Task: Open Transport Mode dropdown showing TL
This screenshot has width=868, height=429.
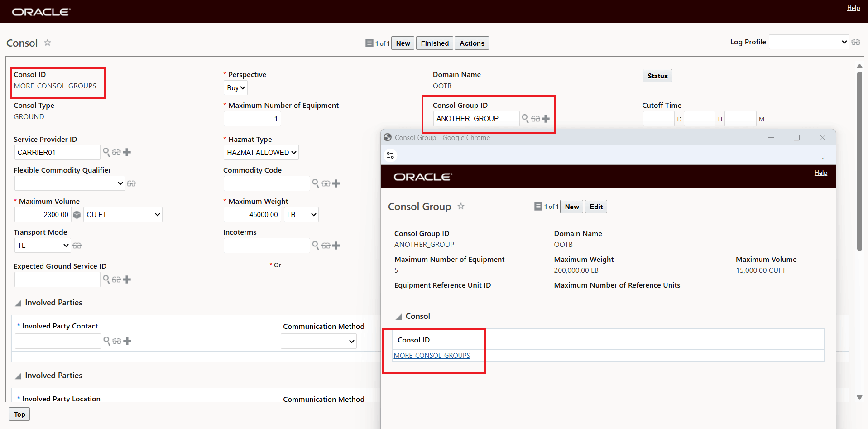Action: (x=43, y=246)
